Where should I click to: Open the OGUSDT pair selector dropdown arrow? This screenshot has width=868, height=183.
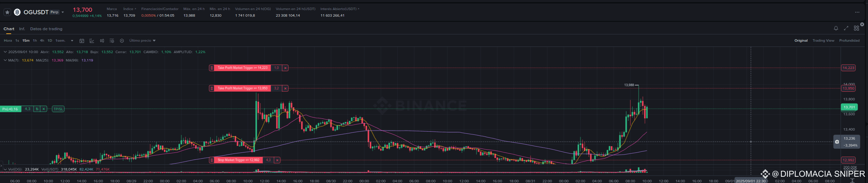tap(63, 12)
